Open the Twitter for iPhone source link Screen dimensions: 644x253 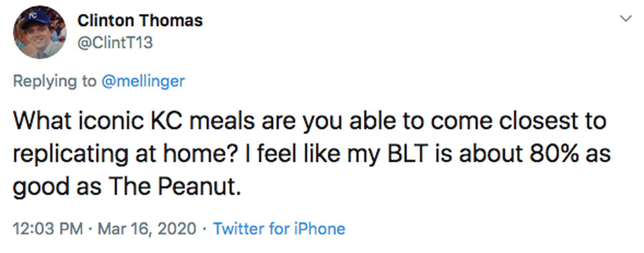click(279, 229)
